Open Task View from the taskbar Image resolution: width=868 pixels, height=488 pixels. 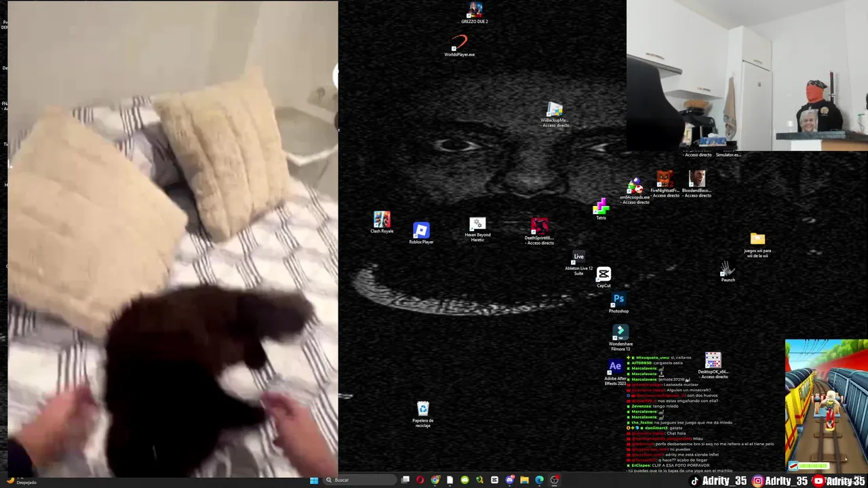point(406,480)
